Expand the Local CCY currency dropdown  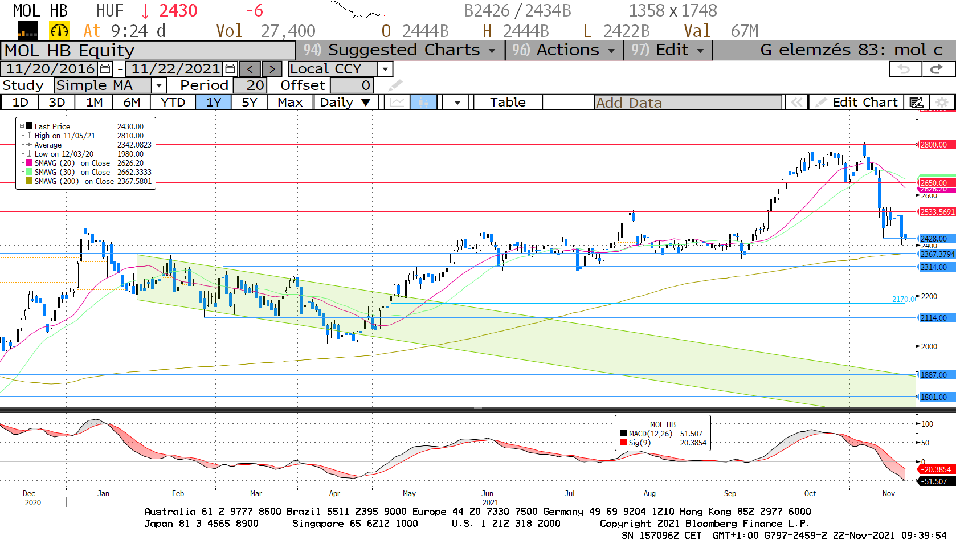click(x=386, y=69)
